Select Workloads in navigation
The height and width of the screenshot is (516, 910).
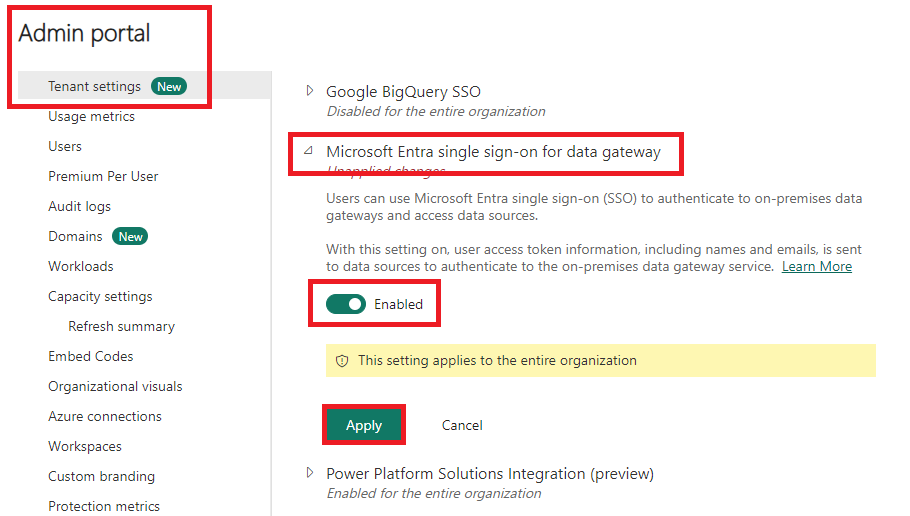(81, 266)
